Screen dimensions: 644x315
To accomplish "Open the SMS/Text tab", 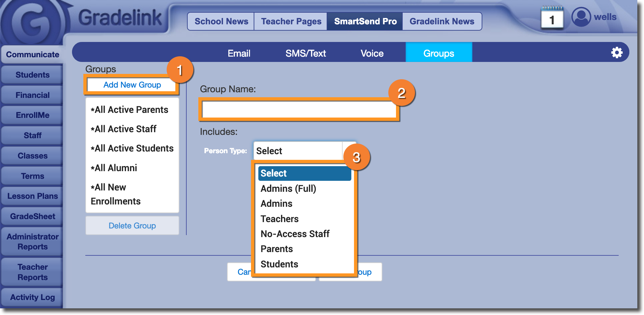I will pos(305,53).
